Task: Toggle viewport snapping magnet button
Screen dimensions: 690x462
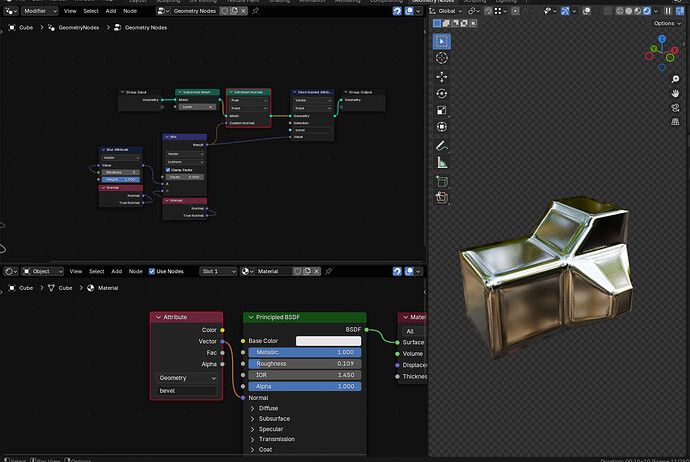Action: click(488, 11)
